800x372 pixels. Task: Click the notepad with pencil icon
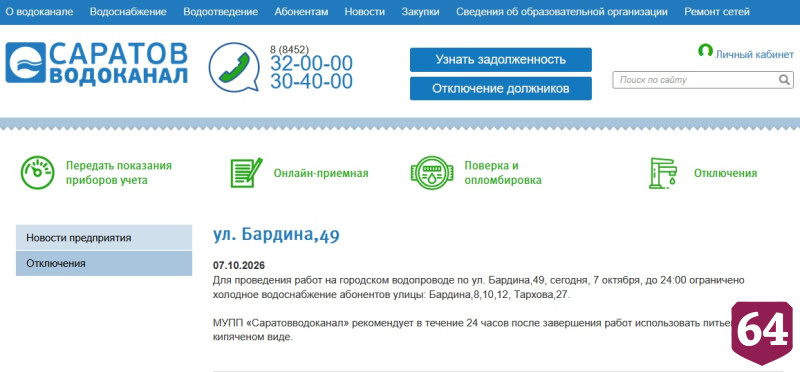(x=246, y=173)
